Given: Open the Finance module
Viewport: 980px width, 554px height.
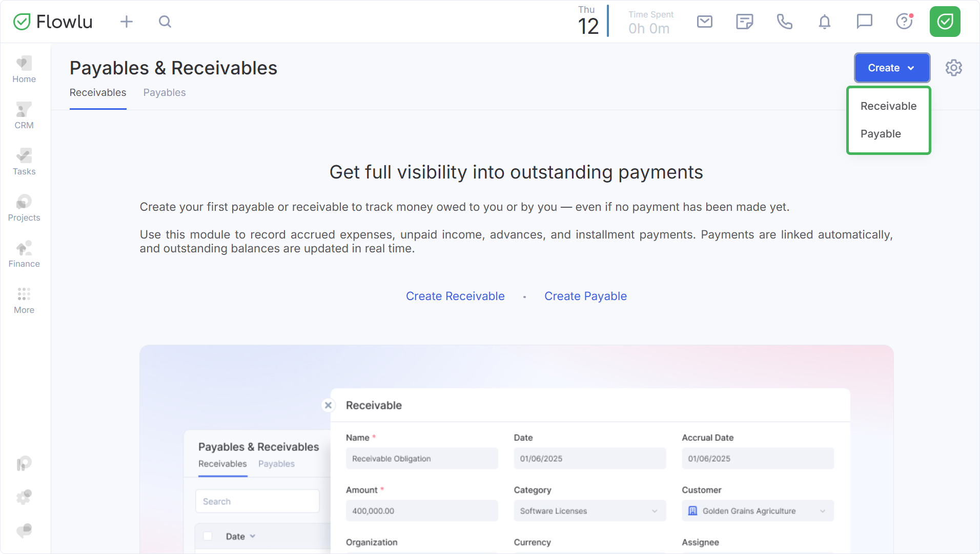Looking at the screenshot, I should (24, 254).
